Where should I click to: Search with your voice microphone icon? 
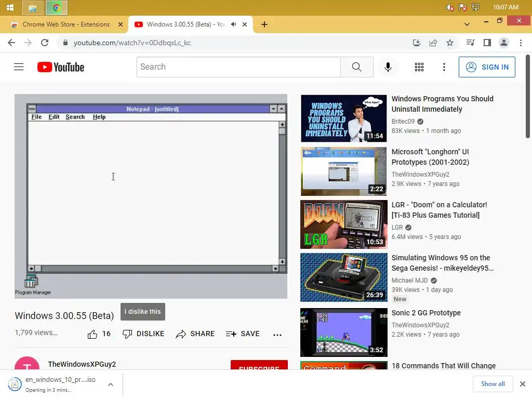point(388,67)
